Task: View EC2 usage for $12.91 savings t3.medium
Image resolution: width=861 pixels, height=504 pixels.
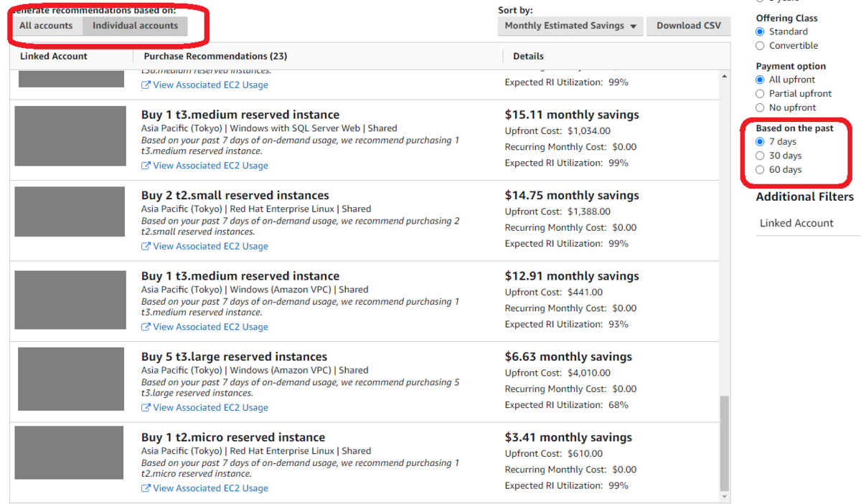Action: coord(210,327)
